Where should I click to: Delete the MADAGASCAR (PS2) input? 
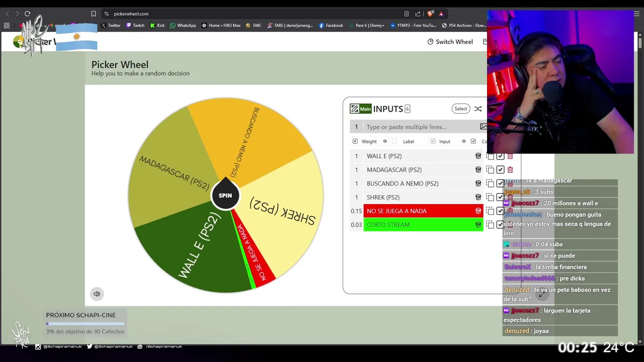coord(510,170)
